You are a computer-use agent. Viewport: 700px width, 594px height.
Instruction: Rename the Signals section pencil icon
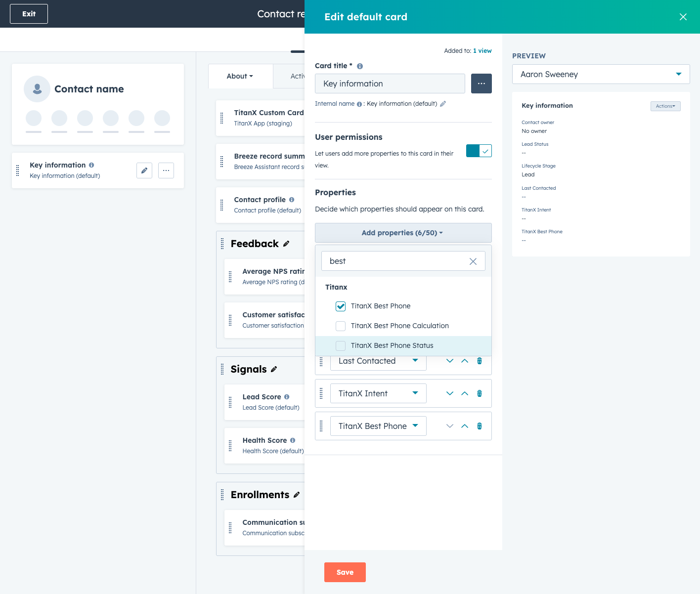click(274, 370)
